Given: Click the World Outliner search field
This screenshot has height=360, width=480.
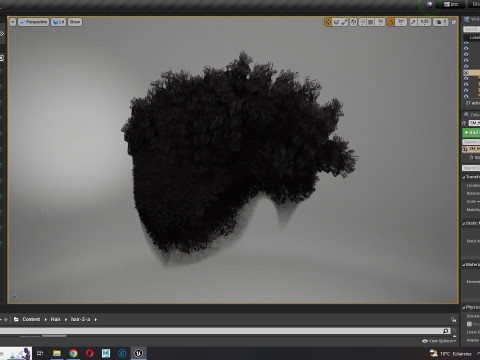Looking at the screenshot, I should [472, 29].
